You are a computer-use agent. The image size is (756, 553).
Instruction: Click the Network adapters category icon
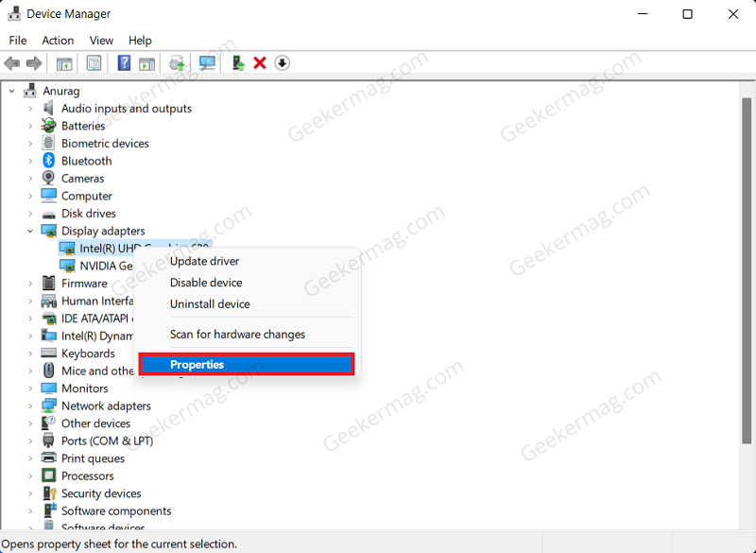click(x=48, y=406)
